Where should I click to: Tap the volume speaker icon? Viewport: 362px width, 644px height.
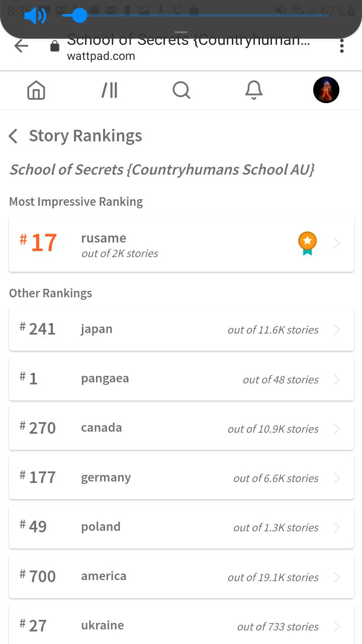35,16
